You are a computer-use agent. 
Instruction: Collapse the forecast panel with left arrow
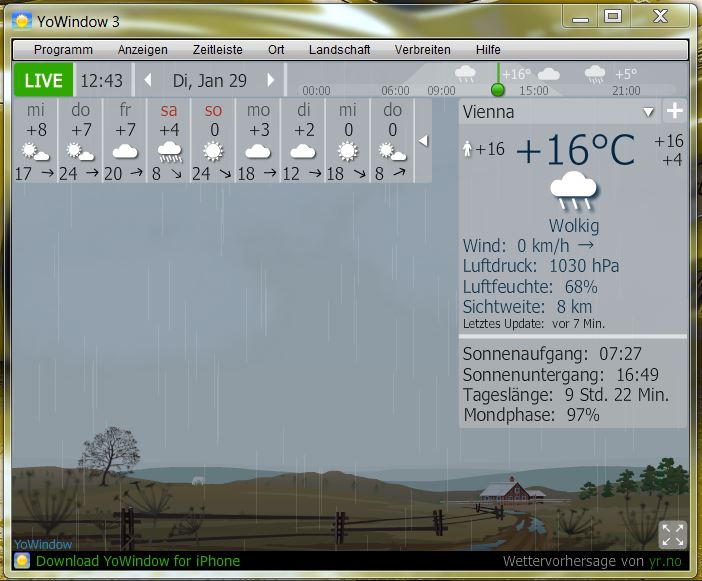coord(422,141)
